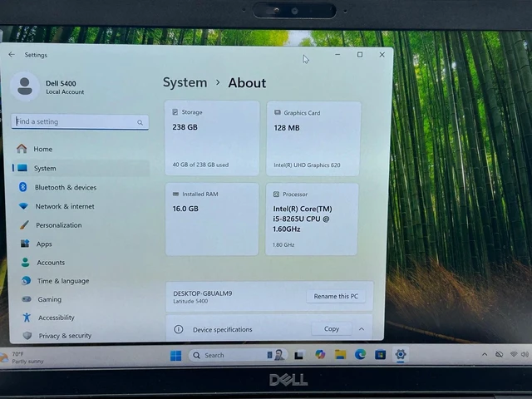Click the Home house icon
The width and height of the screenshot is (532, 399).
(x=22, y=149)
